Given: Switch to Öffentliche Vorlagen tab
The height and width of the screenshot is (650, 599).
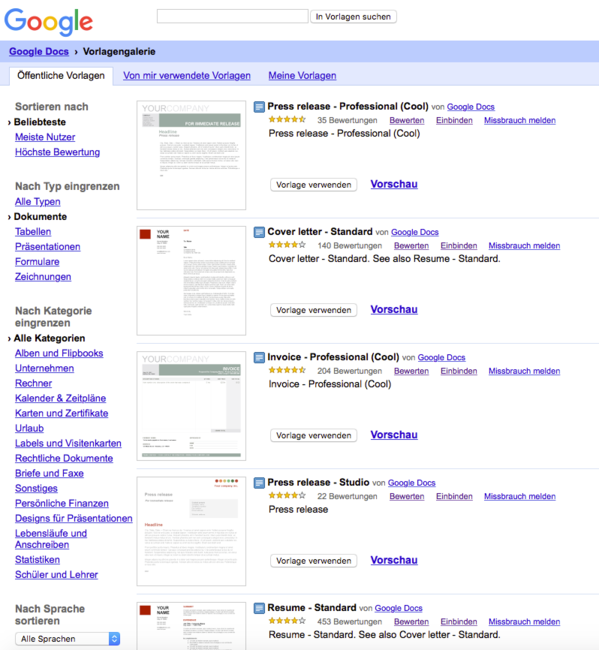Looking at the screenshot, I should [x=61, y=76].
